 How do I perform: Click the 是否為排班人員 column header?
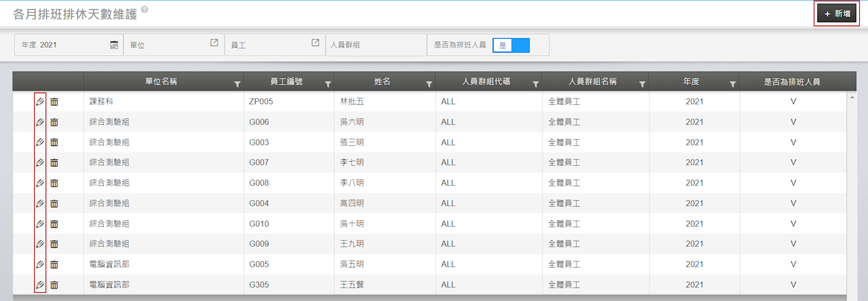[x=792, y=82]
